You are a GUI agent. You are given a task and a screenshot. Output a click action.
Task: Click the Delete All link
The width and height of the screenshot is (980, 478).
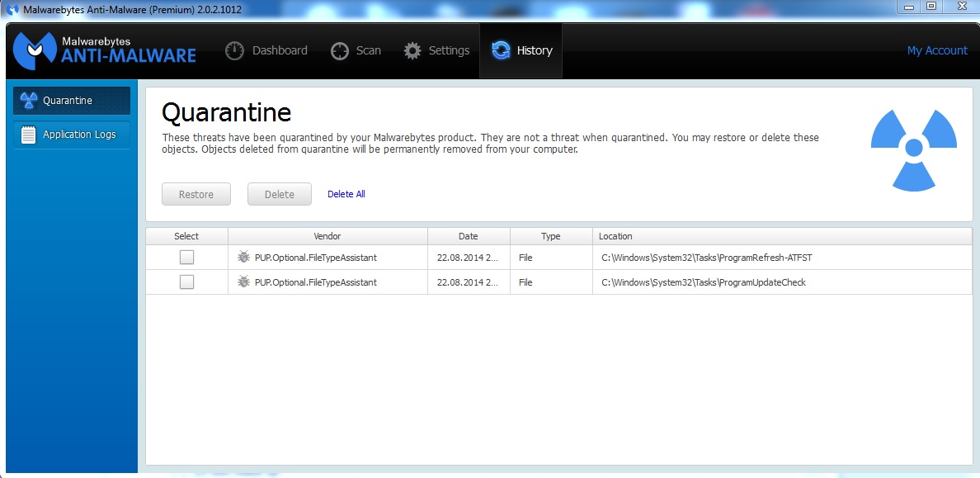coord(346,194)
